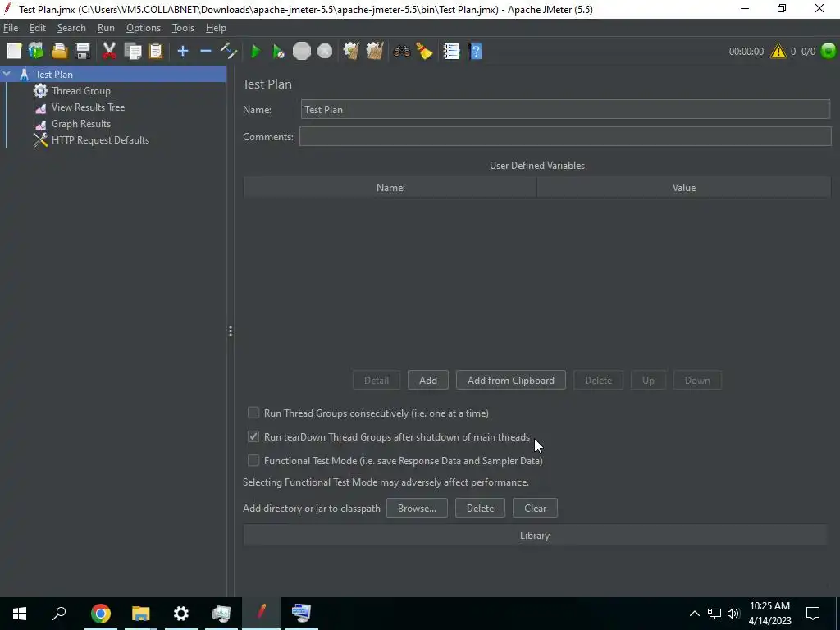Screen dimensions: 840x630
Task: Start the test with green play icon
Action: point(256,52)
